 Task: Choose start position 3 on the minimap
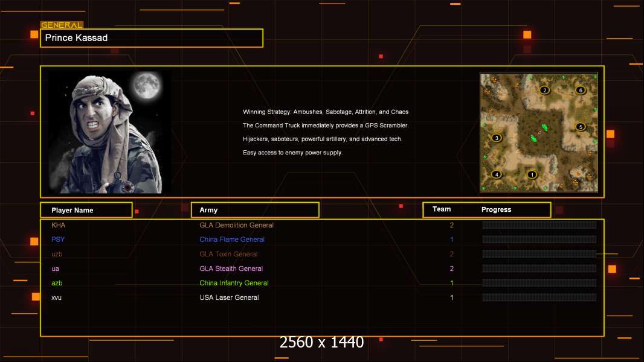click(497, 138)
